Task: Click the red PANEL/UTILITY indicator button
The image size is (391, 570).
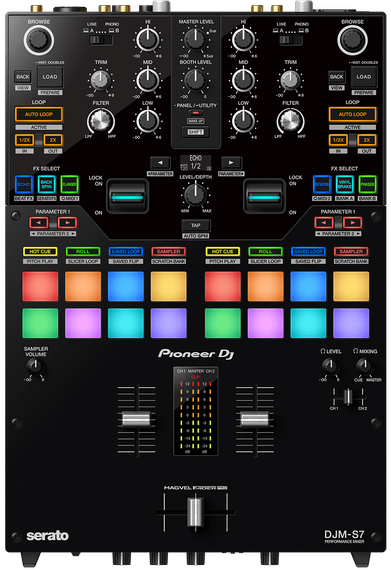Action: click(196, 113)
